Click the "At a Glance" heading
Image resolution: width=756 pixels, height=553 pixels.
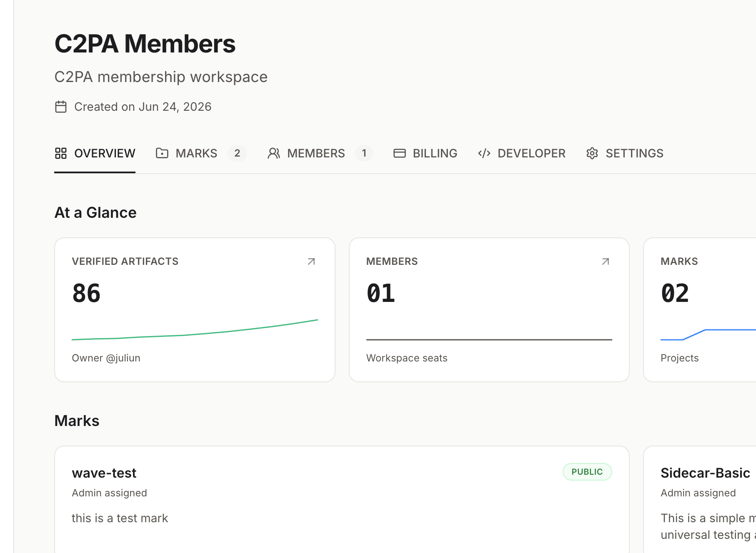coord(95,213)
